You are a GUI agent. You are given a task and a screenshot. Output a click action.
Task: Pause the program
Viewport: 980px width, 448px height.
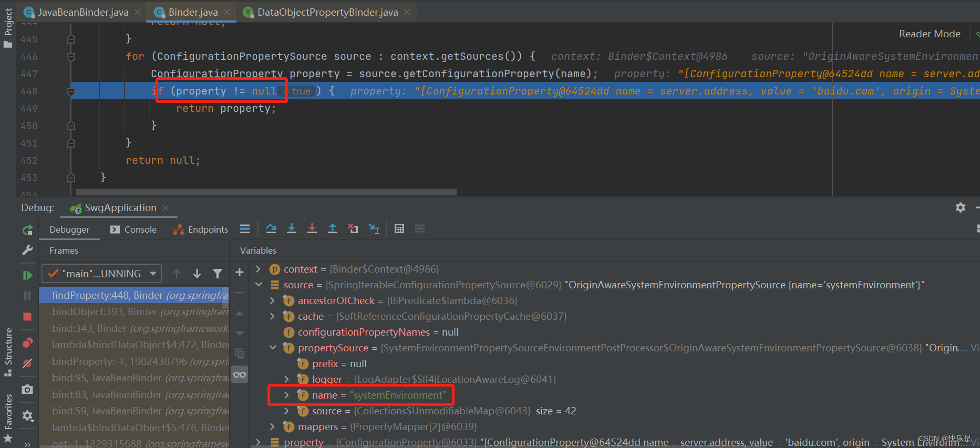(x=28, y=296)
